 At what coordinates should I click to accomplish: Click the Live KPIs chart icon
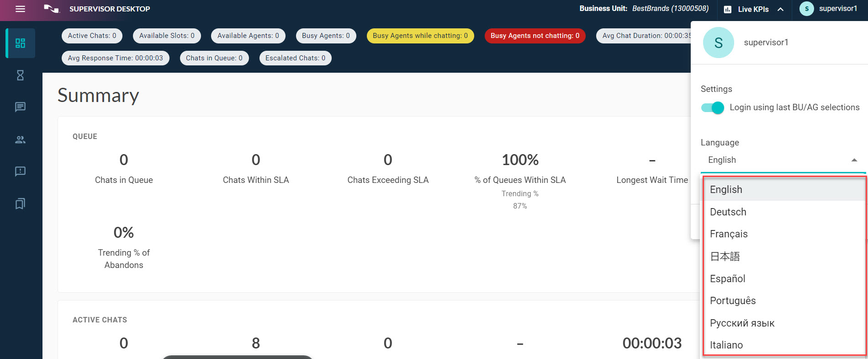pos(728,9)
